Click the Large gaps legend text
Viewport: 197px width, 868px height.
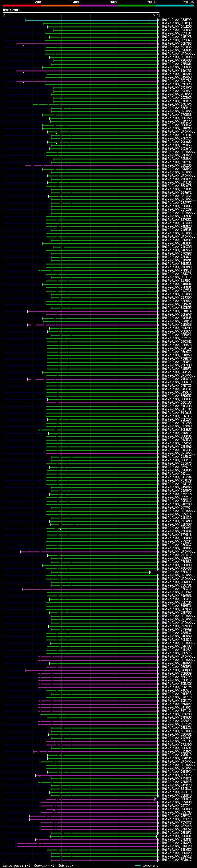[x=13, y=865]
